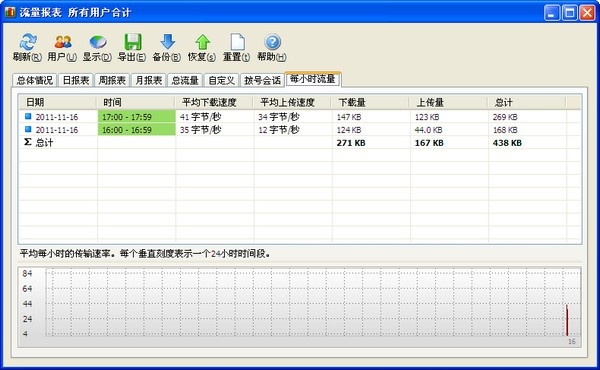Select the 月报表 tab
The height and width of the screenshot is (370, 600).
point(148,80)
